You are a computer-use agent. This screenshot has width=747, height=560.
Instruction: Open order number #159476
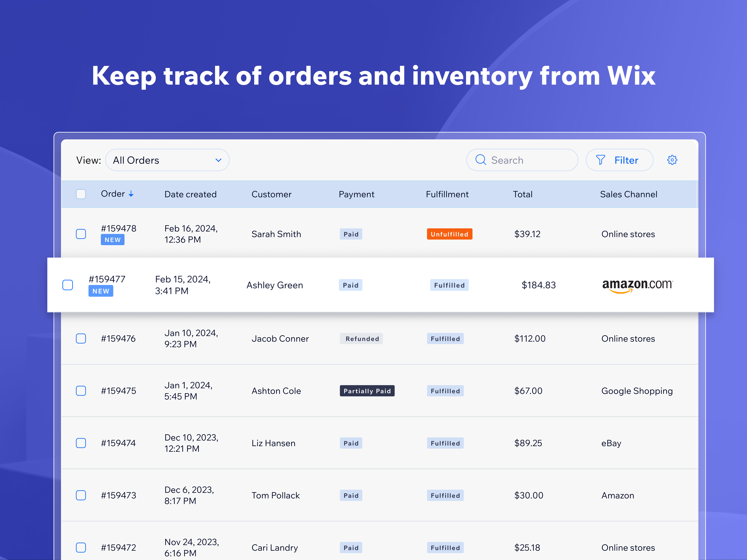[118, 338]
